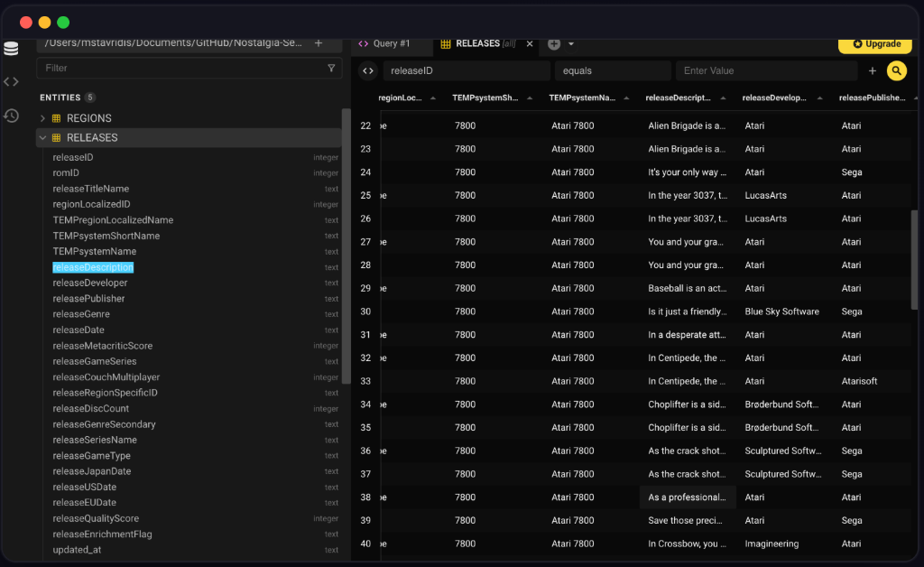The height and width of the screenshot is (567, 924).
Task: Switch to the Query #1 tab
Action: point(392,43)
